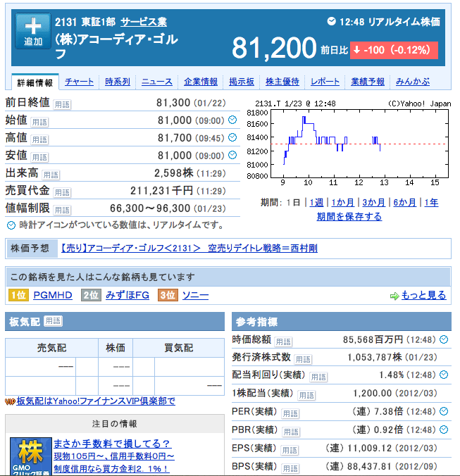Image resolution: width=460 pixels, height=476 pixels.
Task: Open the サービス業 sector link
Action: 144,22
